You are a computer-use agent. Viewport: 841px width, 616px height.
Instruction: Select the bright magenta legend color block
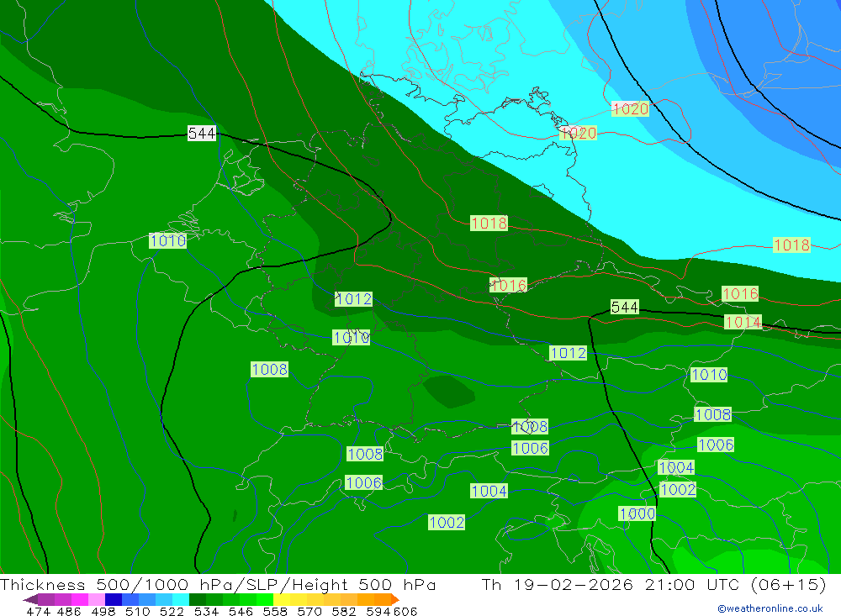click(80, 599)
